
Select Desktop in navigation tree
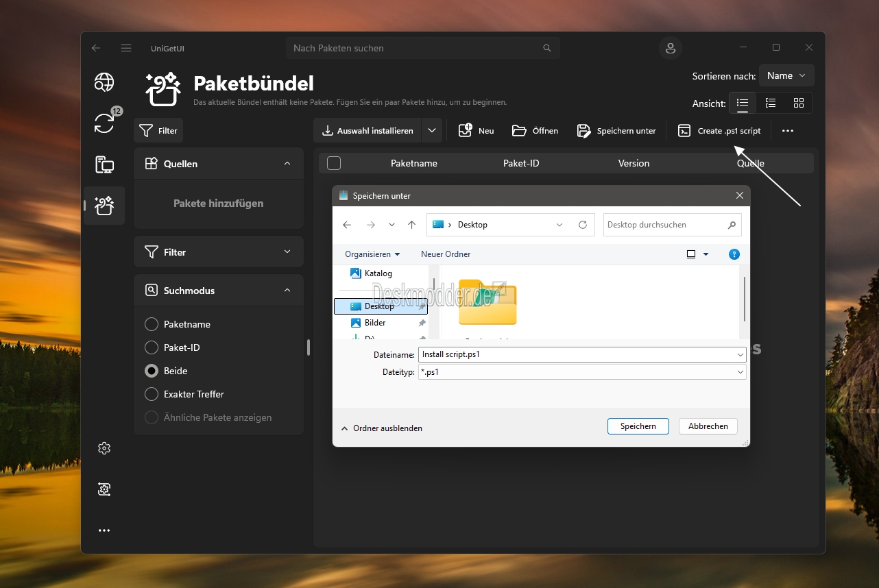tap(381, 306)
